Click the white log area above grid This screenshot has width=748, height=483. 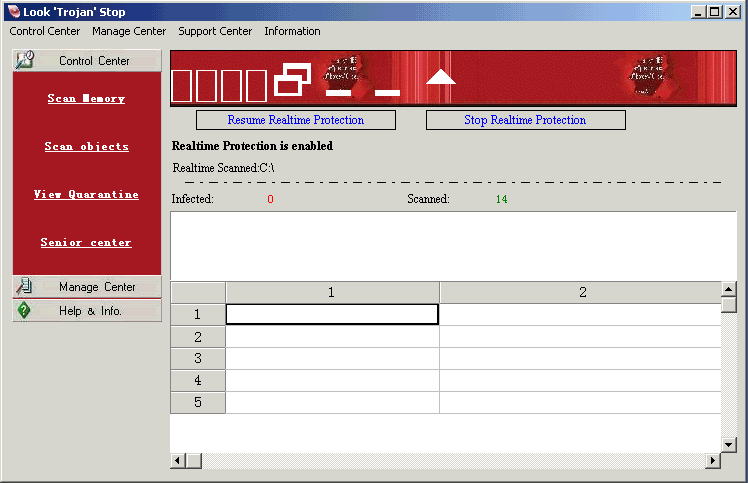coord(453,246)
